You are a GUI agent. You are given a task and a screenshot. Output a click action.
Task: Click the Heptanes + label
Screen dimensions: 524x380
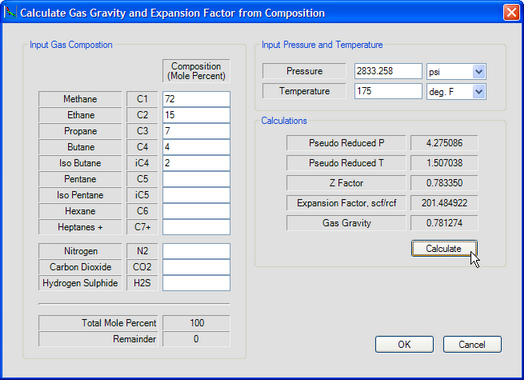pyautogui.click(x=80, y=227)
